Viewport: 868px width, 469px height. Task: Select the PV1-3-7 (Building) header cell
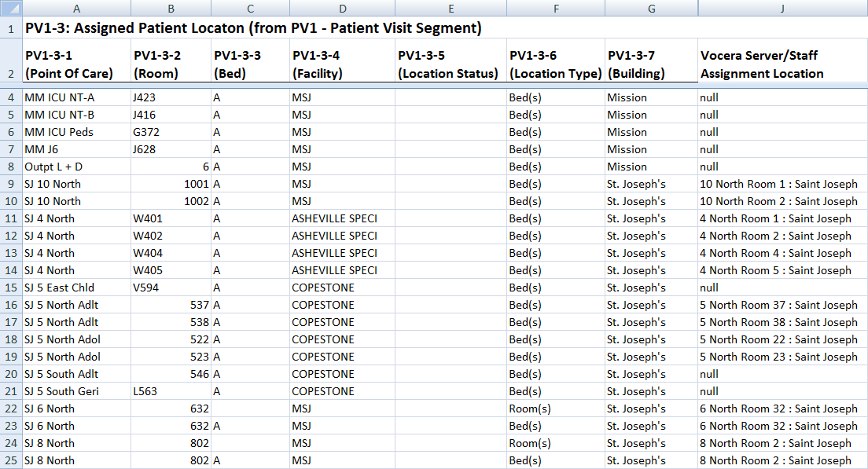click(651, 64)
